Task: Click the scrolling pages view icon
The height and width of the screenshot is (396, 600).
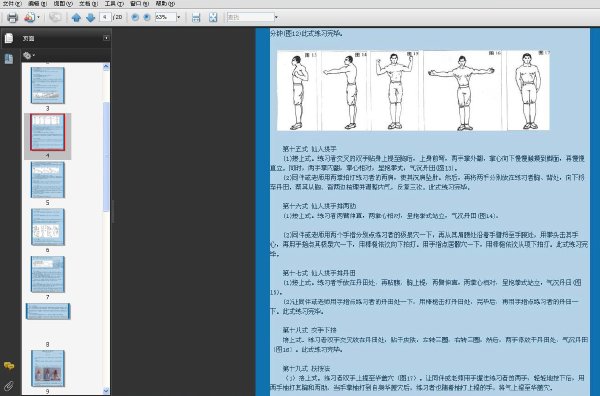Action: click(x=196, y=18)
